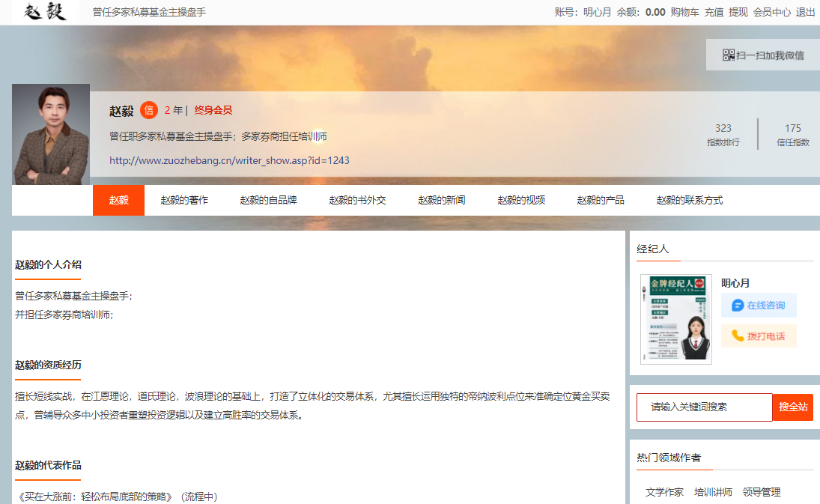Screen dimensions: 820x504
Task: Select 培训讲师 under popular author fields
Action: (x=713, y=492)
